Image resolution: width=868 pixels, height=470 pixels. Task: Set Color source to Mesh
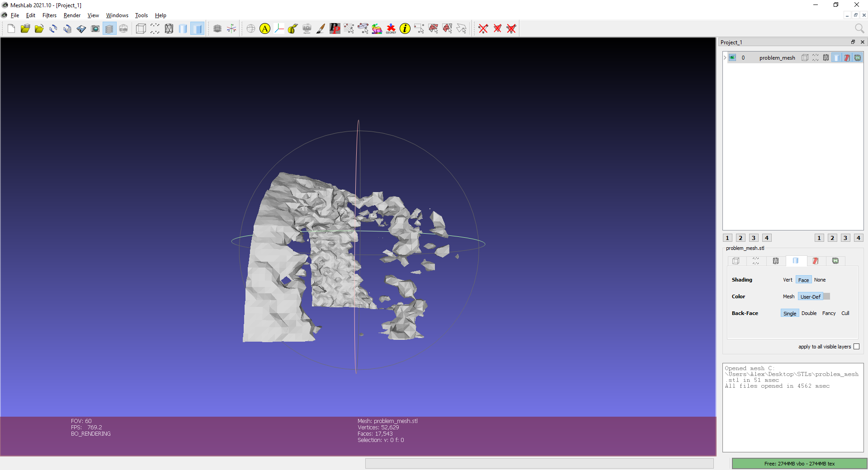click(788, 296)
